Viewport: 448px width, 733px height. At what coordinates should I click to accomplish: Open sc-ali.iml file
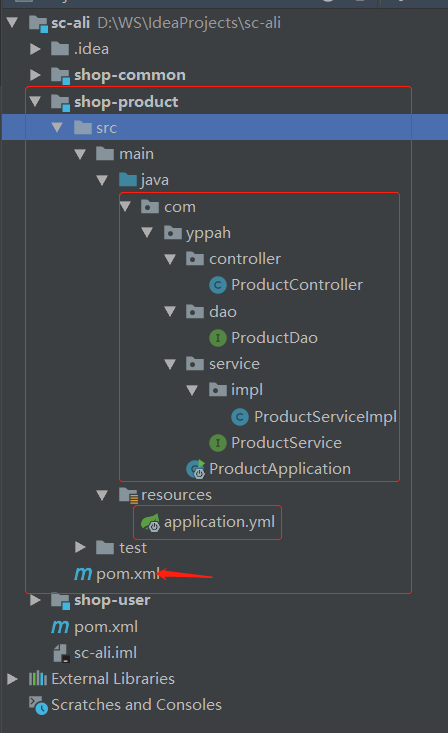pyautogui.click(x=105, y=653)
